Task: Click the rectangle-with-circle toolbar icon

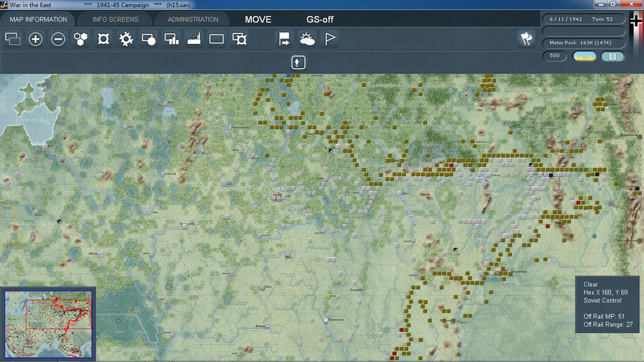Action: pos(149,39)
